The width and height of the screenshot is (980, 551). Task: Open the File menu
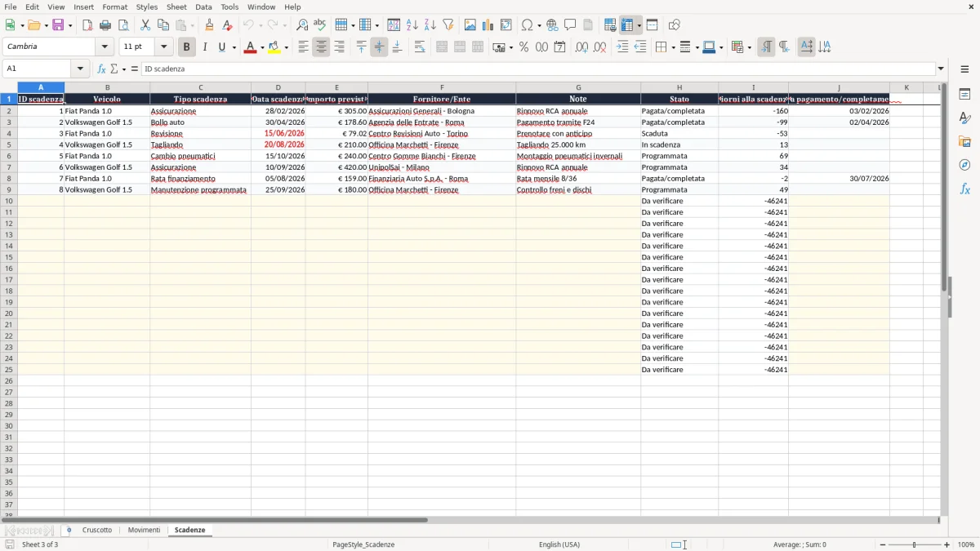(x=11, y=7)
